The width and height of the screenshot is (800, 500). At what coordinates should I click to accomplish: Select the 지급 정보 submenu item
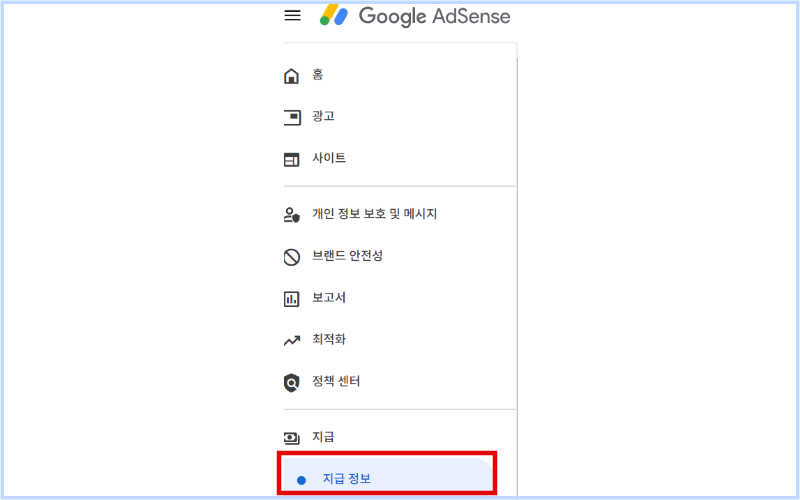[x=388, y=477]
